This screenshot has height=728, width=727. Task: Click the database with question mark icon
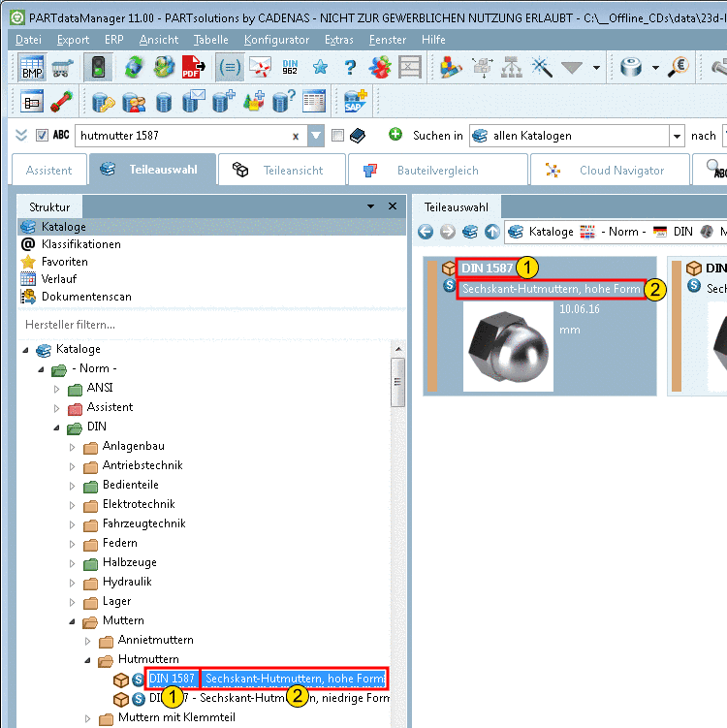(x=283, y=102)
